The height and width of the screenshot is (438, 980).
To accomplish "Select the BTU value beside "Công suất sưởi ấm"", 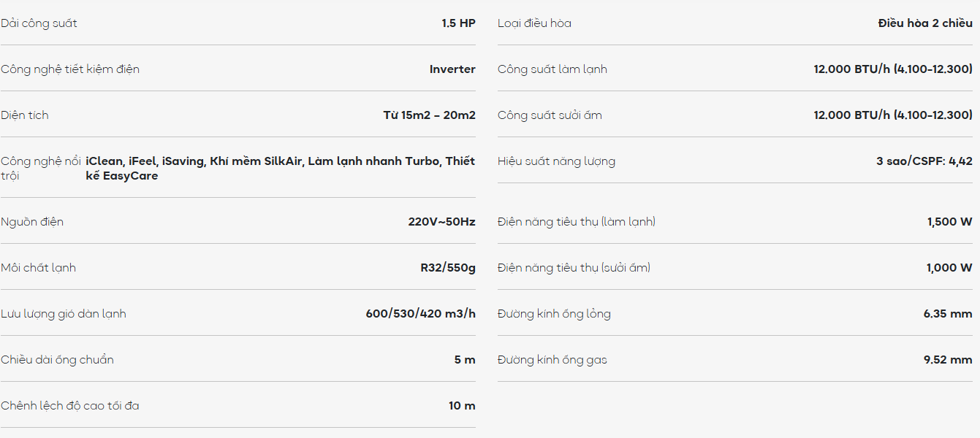I will point(893,115).
